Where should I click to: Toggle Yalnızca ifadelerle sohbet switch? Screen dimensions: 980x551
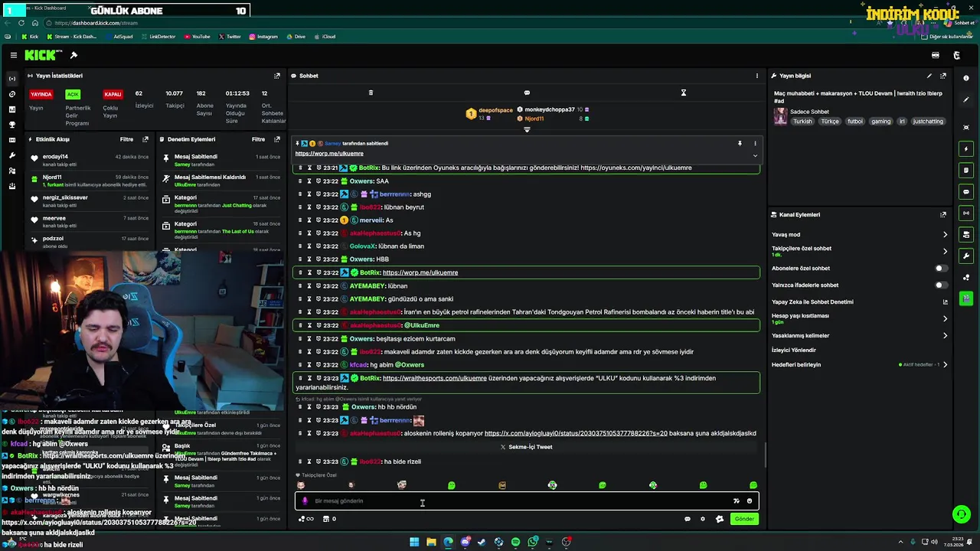pyautogui.click(x=941, y=285)
